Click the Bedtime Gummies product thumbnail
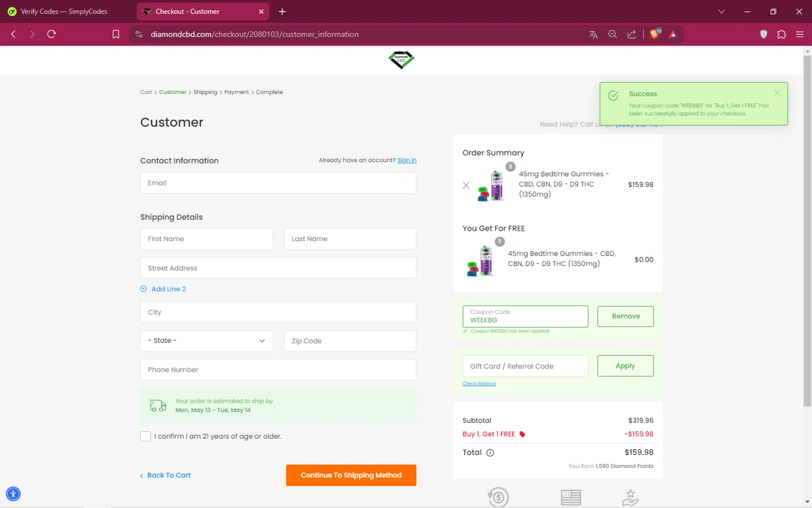The height and width of the screenshot is (508, 812). click(x=492, y=186)
